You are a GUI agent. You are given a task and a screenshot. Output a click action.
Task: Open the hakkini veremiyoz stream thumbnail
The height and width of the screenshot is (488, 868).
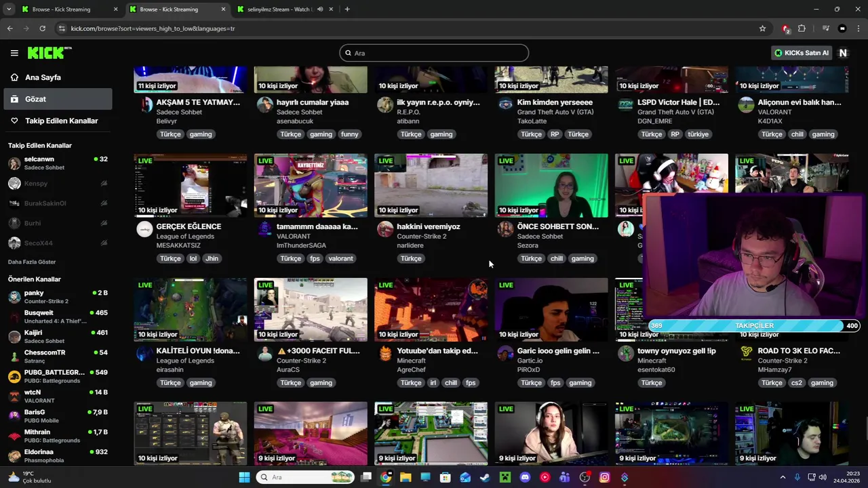pos(431,185)
